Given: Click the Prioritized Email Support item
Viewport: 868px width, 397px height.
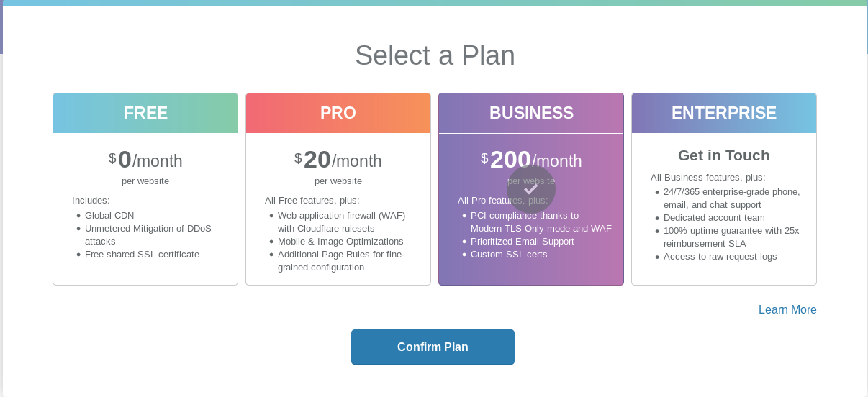Looking at the screenshot, I should tap(523, 242).
